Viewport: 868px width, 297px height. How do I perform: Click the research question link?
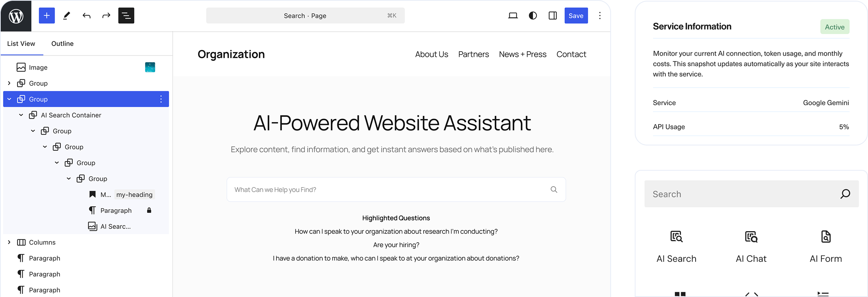pos(396,232)
